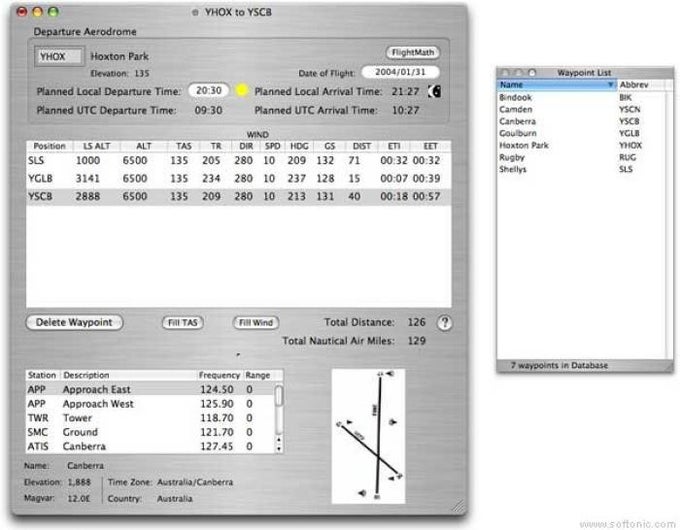
Task: Click the Frequency column header in station table
Action: tap(219, 375)
